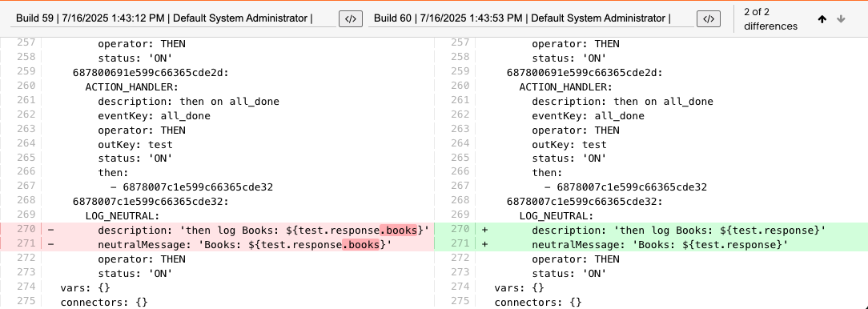Screen dimensions: 868x309
Task: Click 'operator: THEN' on right line 263
Action: (576, 130)
